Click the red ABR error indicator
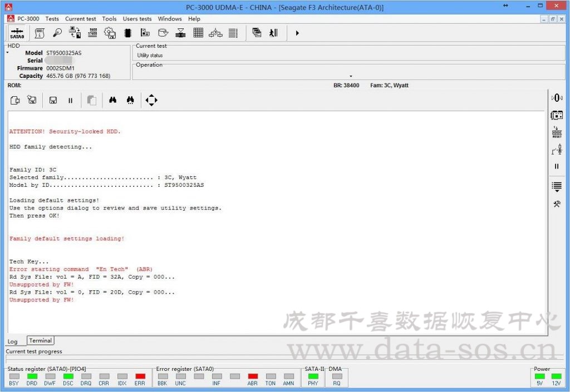570x392 pixels. pyautogui.click(x=253, y=376)
